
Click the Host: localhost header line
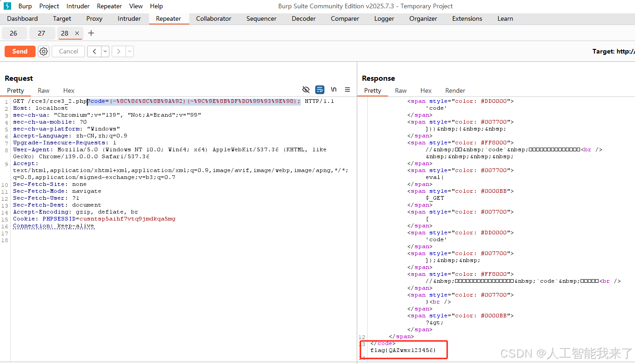tap(41, 108)
